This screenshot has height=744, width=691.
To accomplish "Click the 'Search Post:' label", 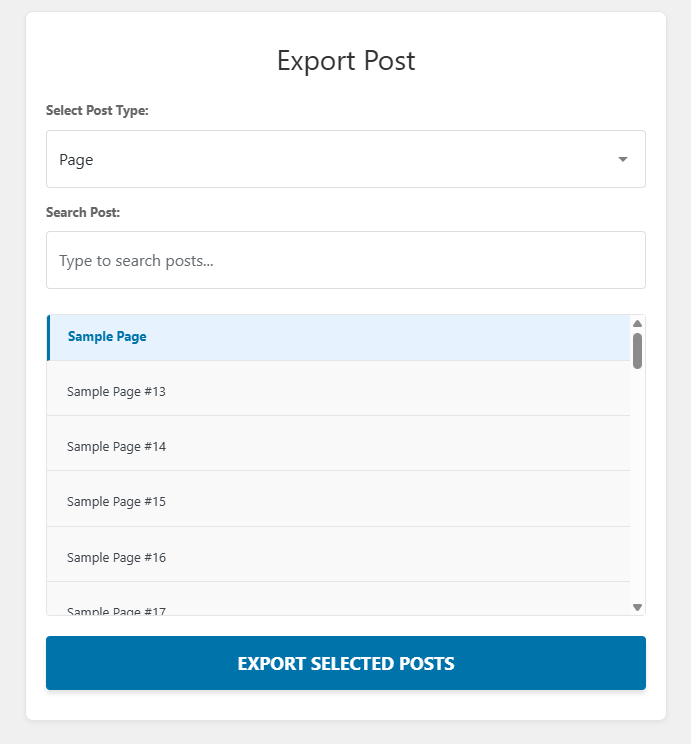I will [83, 213].
